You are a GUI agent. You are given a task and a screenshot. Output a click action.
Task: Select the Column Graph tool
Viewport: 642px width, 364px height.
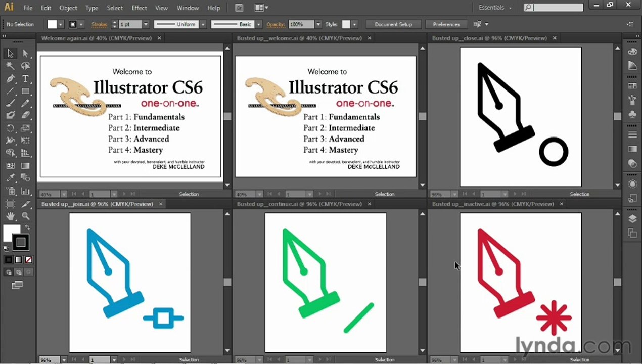tap(25, 191)
